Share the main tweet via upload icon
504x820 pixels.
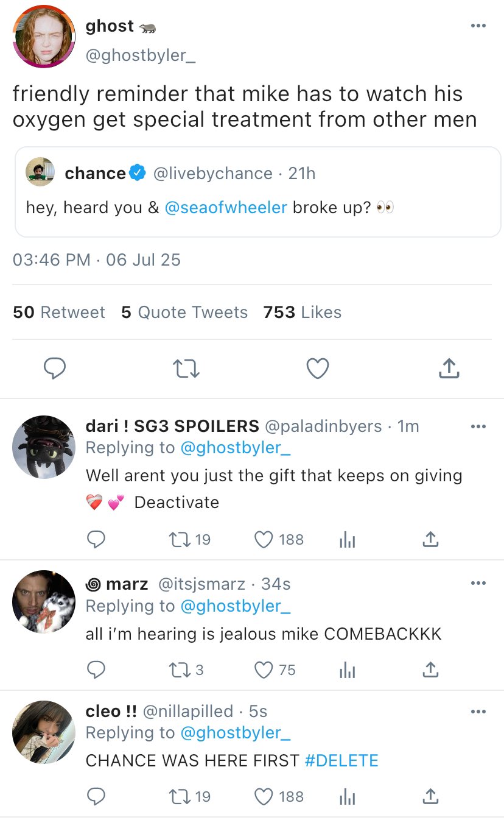tap(449, 368)
